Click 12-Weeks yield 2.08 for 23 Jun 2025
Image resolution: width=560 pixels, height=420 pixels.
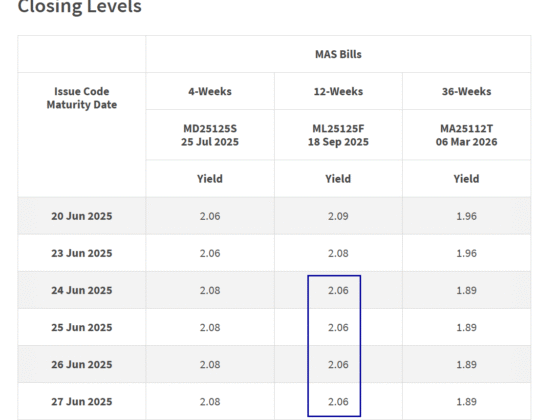coord(338,253)
